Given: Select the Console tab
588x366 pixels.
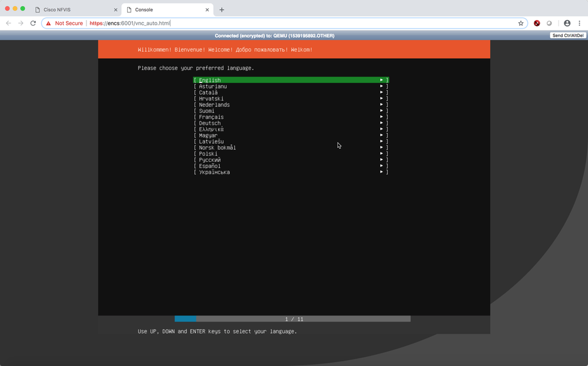Looking at the screenshot, I should pos(168,10).
